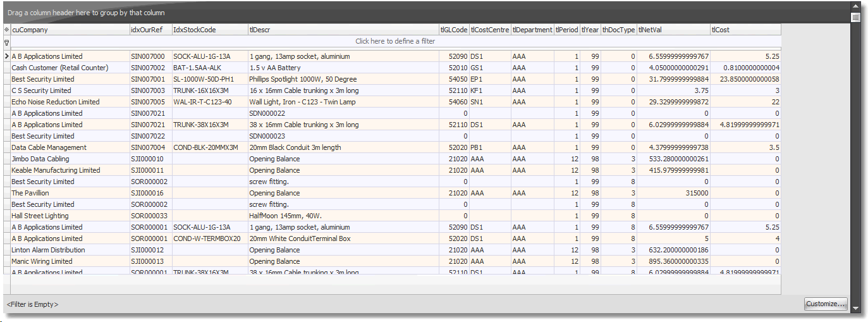The height and width of the screenshot is (322, 868).
Task: Click the tlCostCentre column header
Action: click(490, 30)
